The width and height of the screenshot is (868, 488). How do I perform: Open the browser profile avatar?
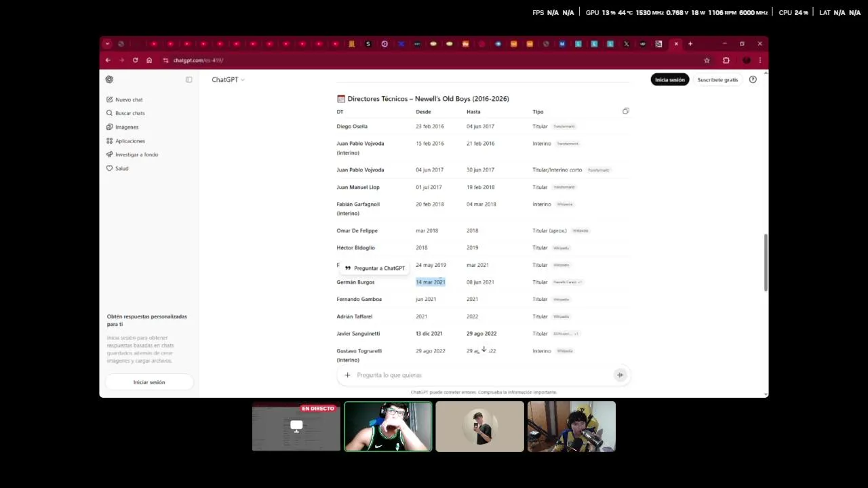tap(747, 60)
